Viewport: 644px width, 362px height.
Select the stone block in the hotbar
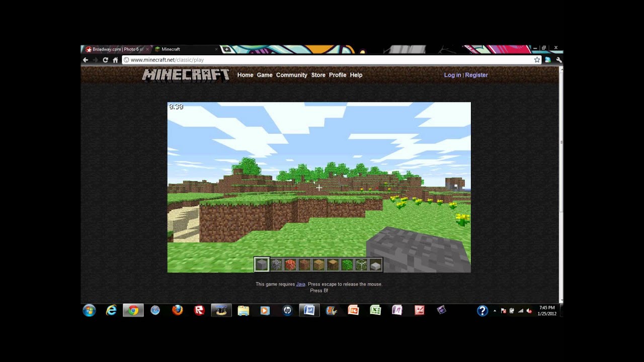(x=262, y=264)
